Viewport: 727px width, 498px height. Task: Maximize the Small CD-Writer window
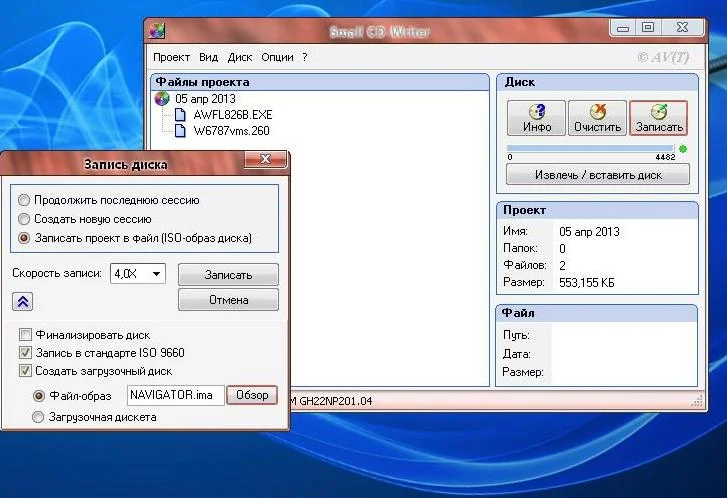tap(648, 27)
